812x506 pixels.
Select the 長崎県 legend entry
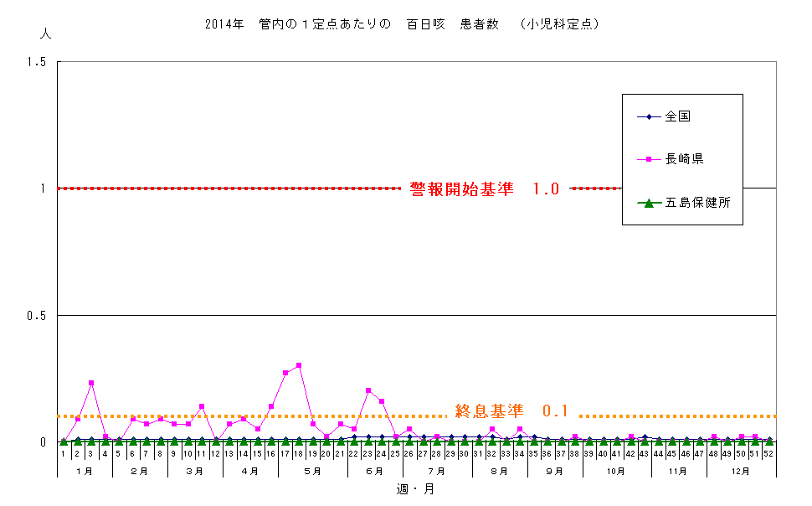click(x=671, y=159)
